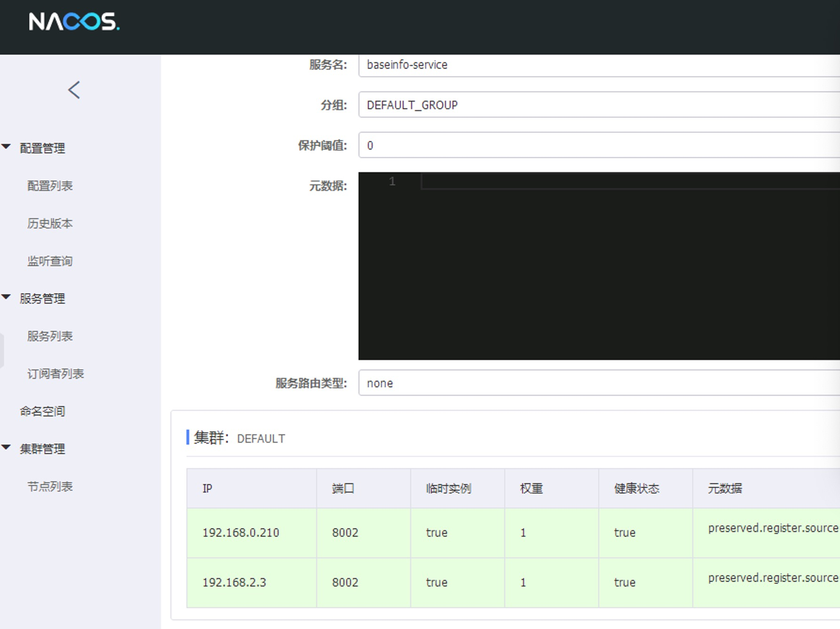
Task: Open 订阅者列表 in the sidebar
Action: click(x=55, y=374)
